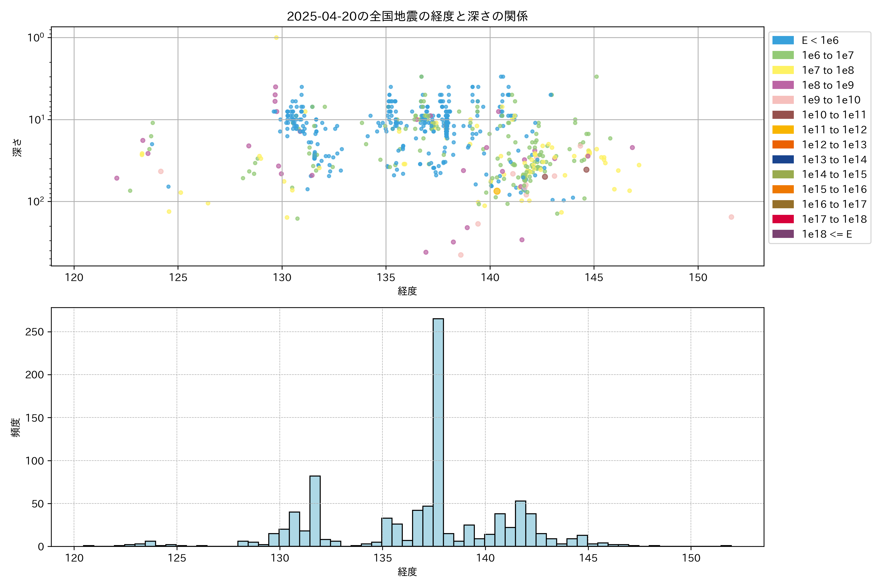This screenshot has height=588, width=882.
Task: Click the histogram bar of height 82
Action: 315,511
